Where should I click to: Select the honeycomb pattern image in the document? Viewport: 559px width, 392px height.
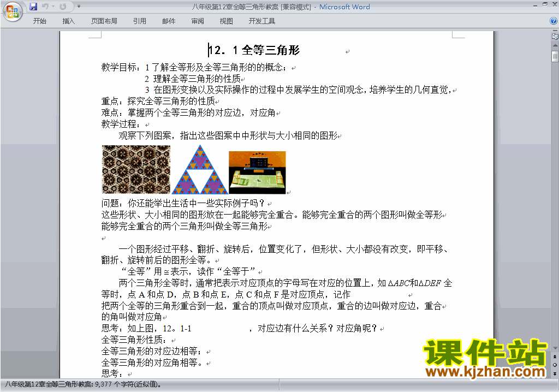pos(136,169)
